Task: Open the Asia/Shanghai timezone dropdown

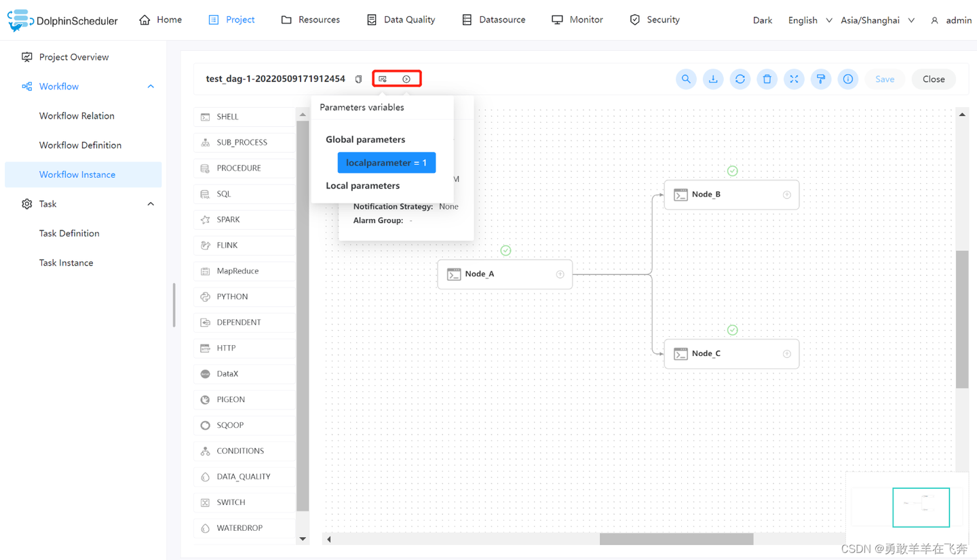Action: point(877,20)
